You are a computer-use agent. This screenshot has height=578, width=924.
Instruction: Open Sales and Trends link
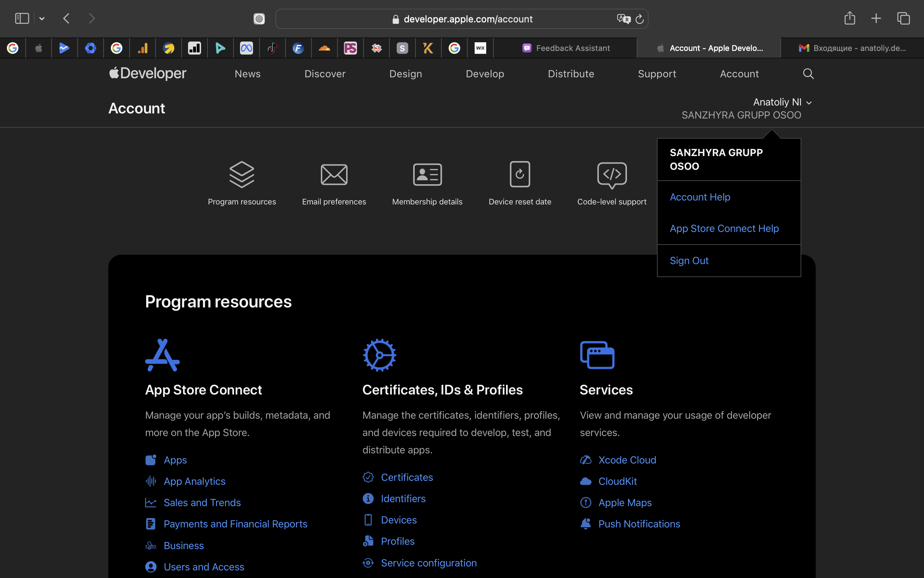tap(202, 502)
